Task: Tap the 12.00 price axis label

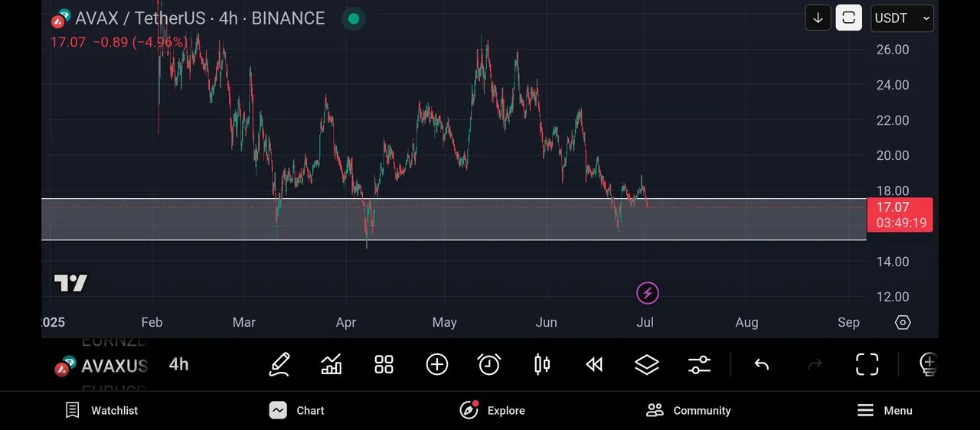Action: click(893, 297)
